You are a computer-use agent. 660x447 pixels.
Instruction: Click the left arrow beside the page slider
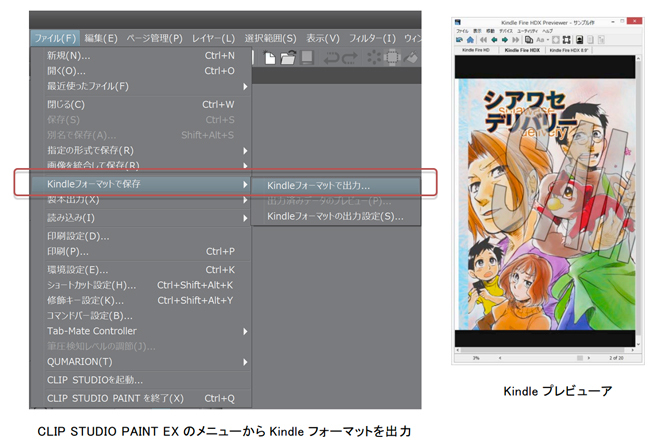pos(500,358)
